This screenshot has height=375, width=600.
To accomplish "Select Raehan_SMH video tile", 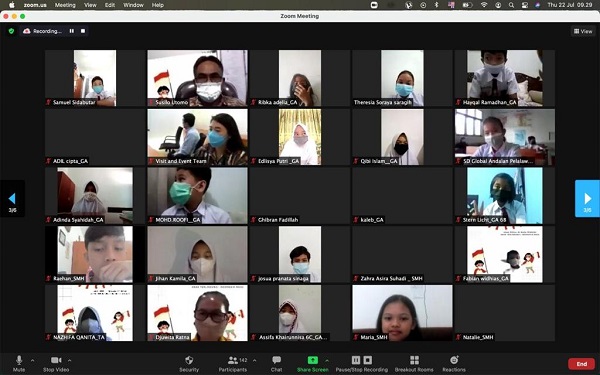I will click(x=95, y=254).
